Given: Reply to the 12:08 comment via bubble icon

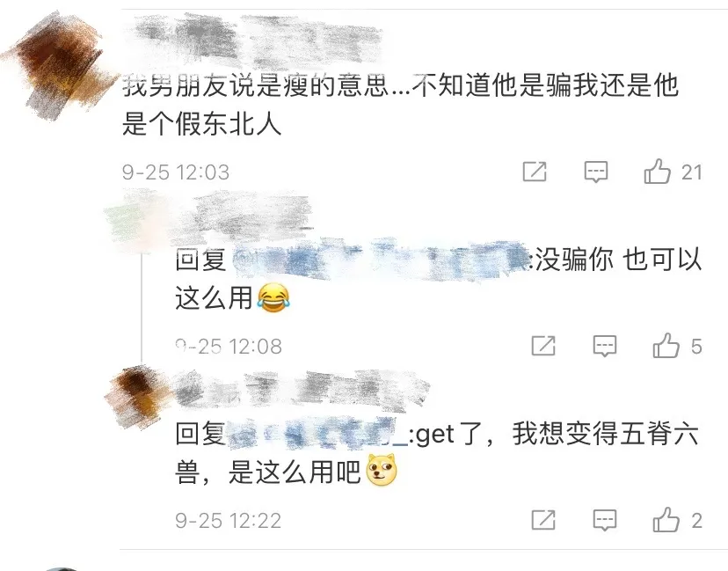Looking at the screenshot, I should tap(605, 346).
